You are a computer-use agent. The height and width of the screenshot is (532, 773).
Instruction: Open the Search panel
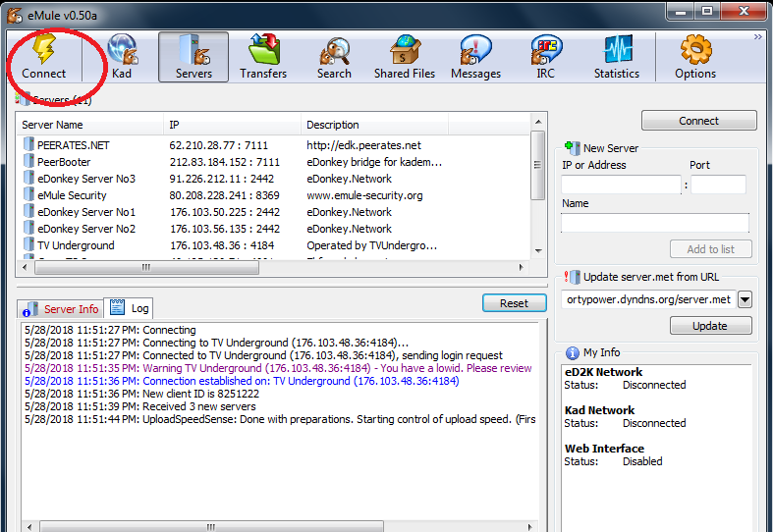click(x=334, y=57)
